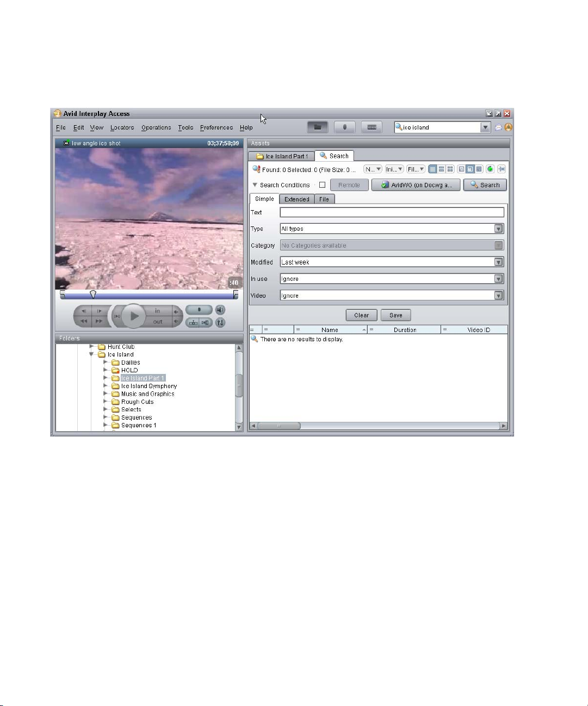The width and height of the screenshot is (588, 706).
Task: Open the 'Fil...' results dropdown
Action: (x=416, y=169)
